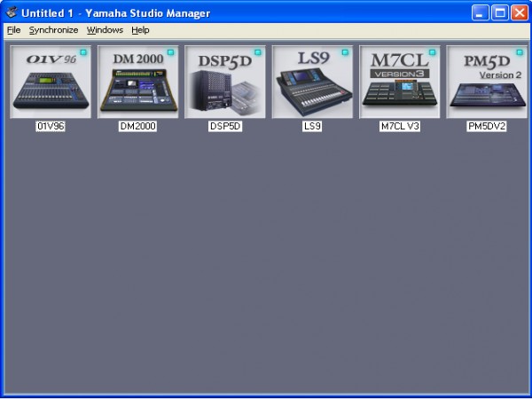This screenshot has width=532, height=399.
Task: Open the Help menu
Action: pyautogui.click(x=140, y=30)
